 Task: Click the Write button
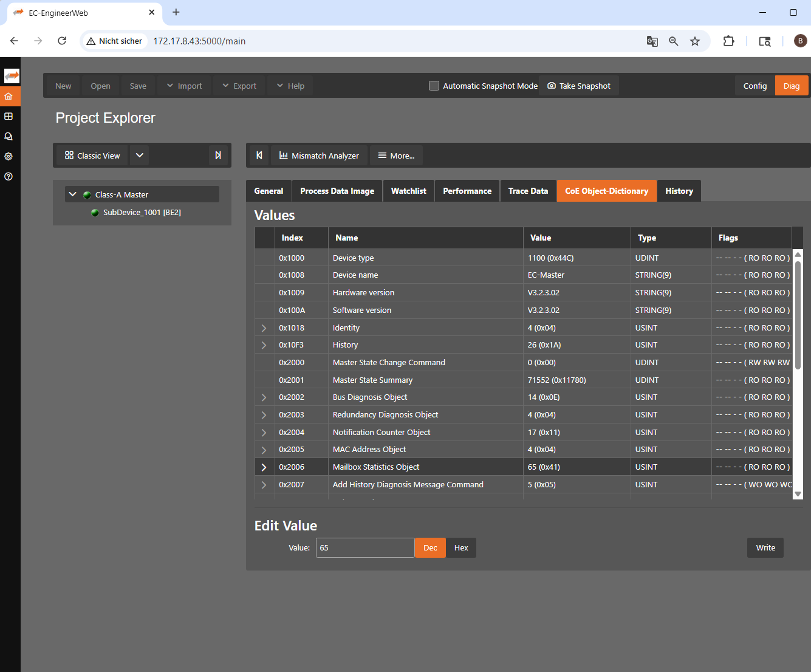(765, 547)
